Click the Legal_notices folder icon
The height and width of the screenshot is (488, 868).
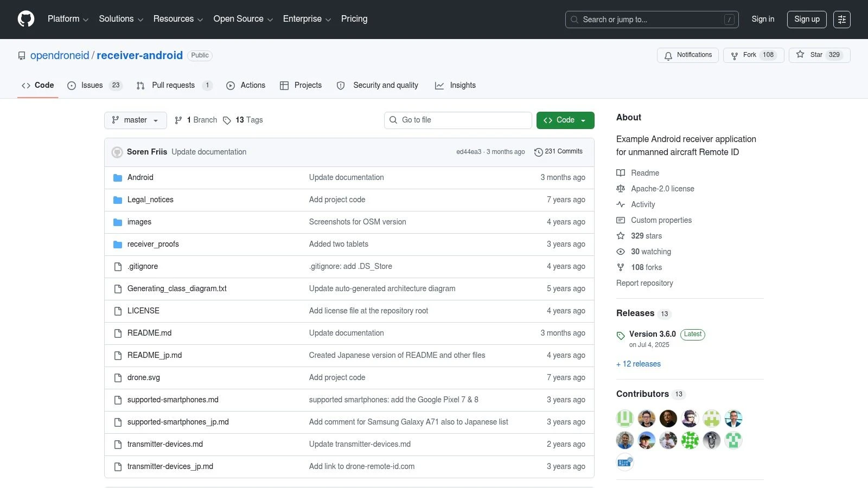(x=118, y=200)
